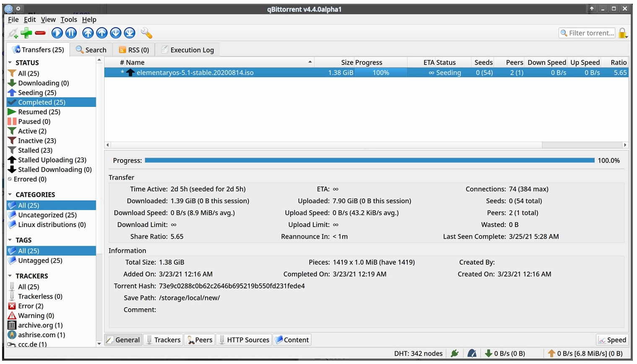This screenshot has height=364, width=637.
Task: Select the Untagged (25) tag filter
Action: [38, 261]
